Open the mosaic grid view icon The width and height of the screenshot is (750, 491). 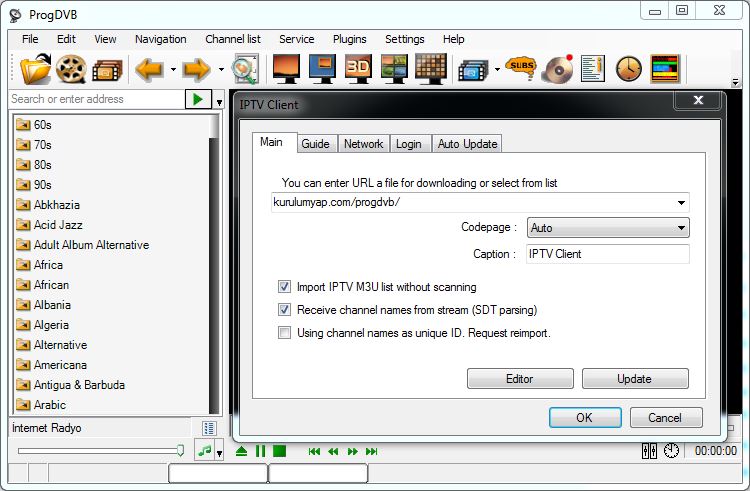pos(430,69)
